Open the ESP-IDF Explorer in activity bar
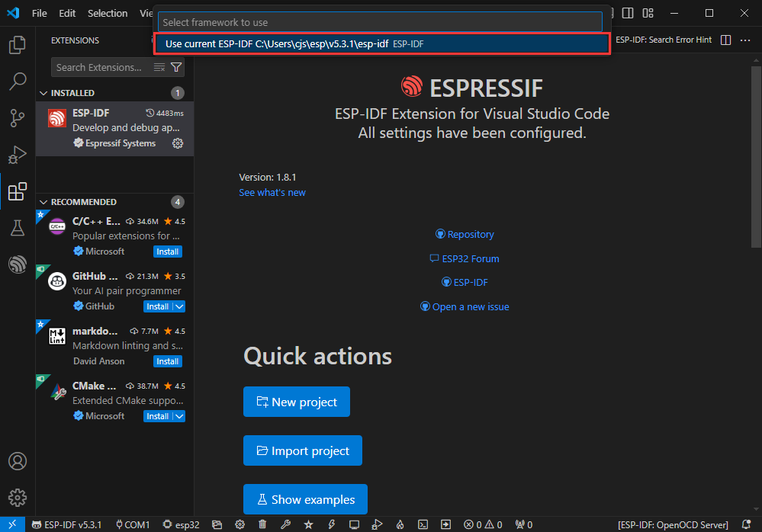 (17, 264)
